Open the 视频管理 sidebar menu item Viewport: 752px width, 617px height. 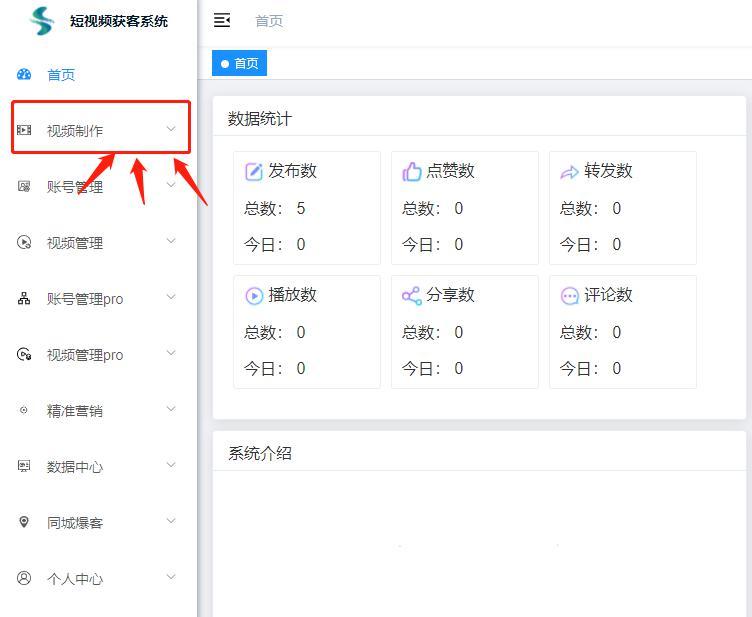pyautogui.click(x=74, y=243)
